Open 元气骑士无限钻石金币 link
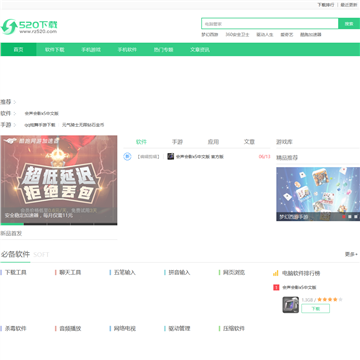The image size is (360, 360). pos(83,125)
